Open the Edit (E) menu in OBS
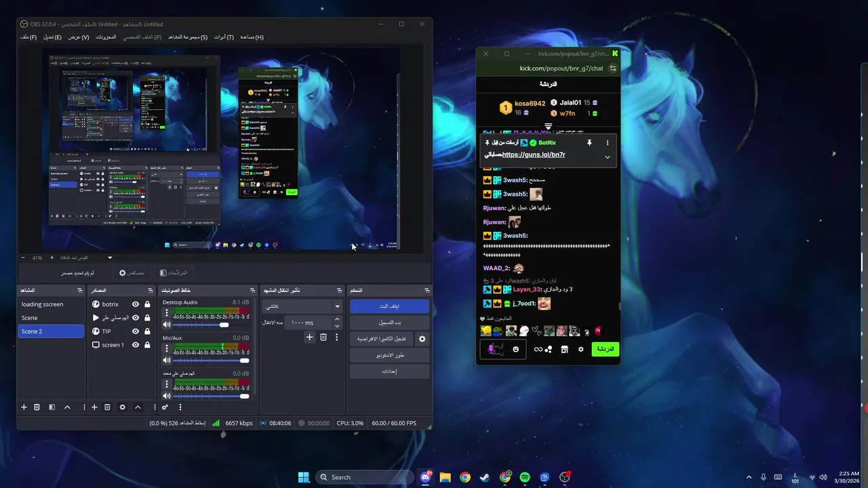Image resolution: width=868 pixels, height=488 pixels. [52, 37]
